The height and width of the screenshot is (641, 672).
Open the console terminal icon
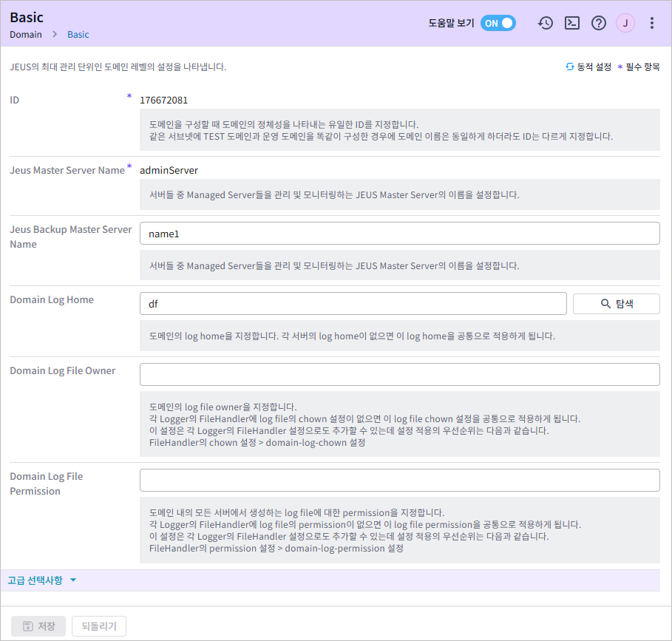point(572,23)
